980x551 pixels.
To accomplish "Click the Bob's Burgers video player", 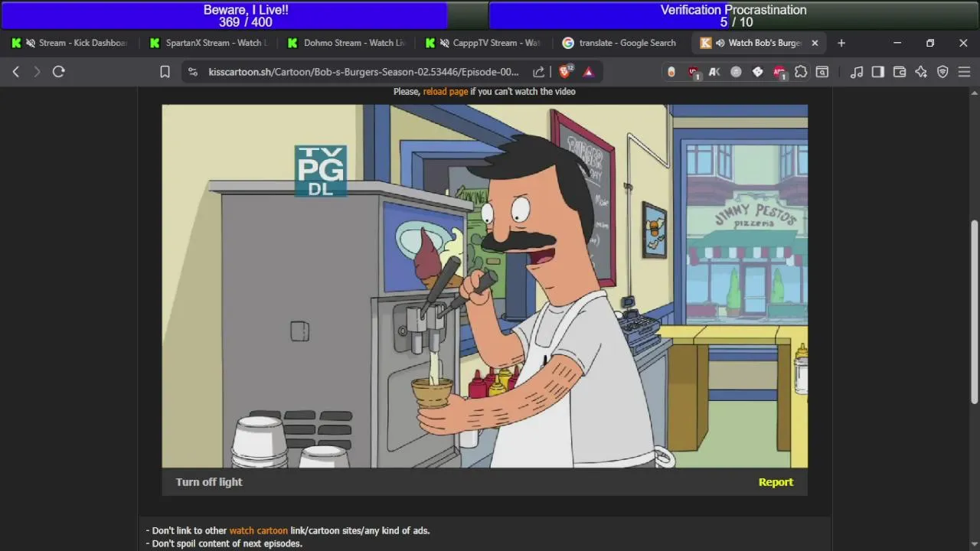I will point(485,286).
